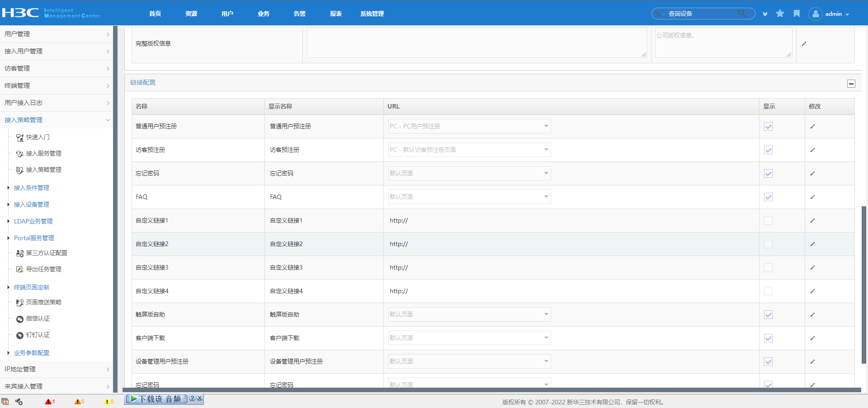
Task: Click the 钉钉认证 sidebar icon
Action: [x=20, y=335]
